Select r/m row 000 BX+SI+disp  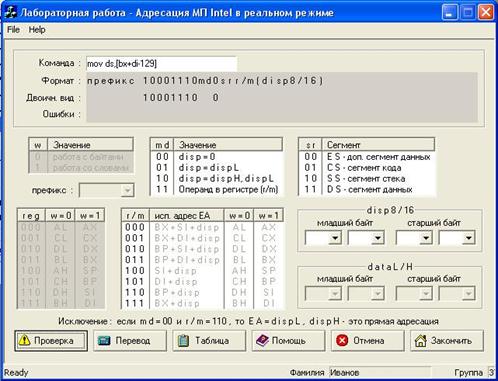[x=202, y=227]
